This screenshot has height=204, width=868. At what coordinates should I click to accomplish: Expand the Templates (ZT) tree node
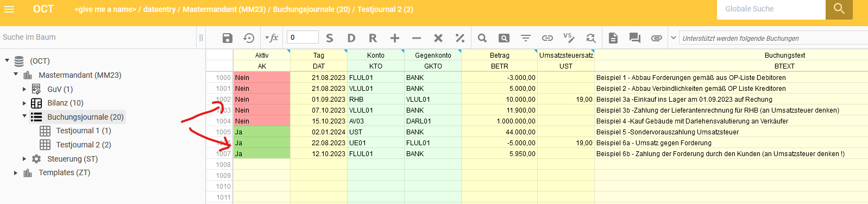[16, 172]
